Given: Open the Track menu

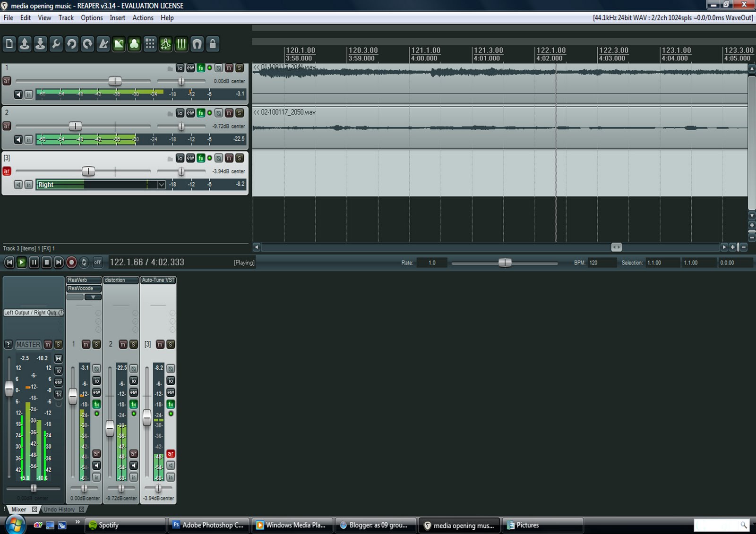Looking at the screenshot, I should 66,18.
